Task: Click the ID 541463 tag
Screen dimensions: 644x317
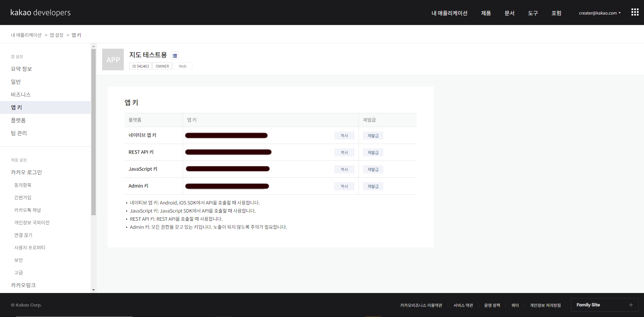Action: [x=140, y=66]
